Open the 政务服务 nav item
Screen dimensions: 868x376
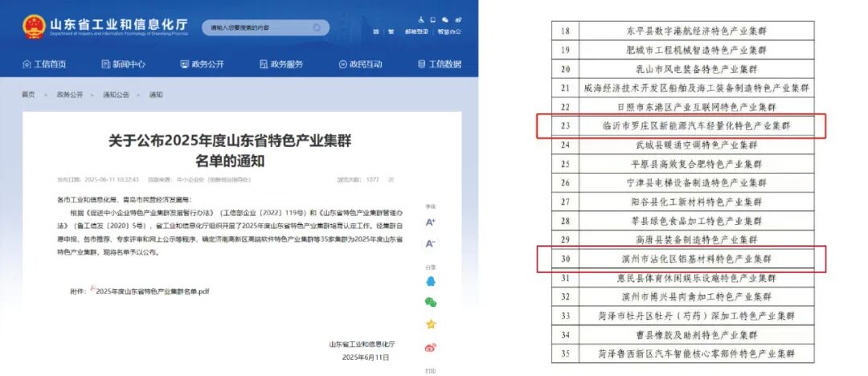coord(281,64)
